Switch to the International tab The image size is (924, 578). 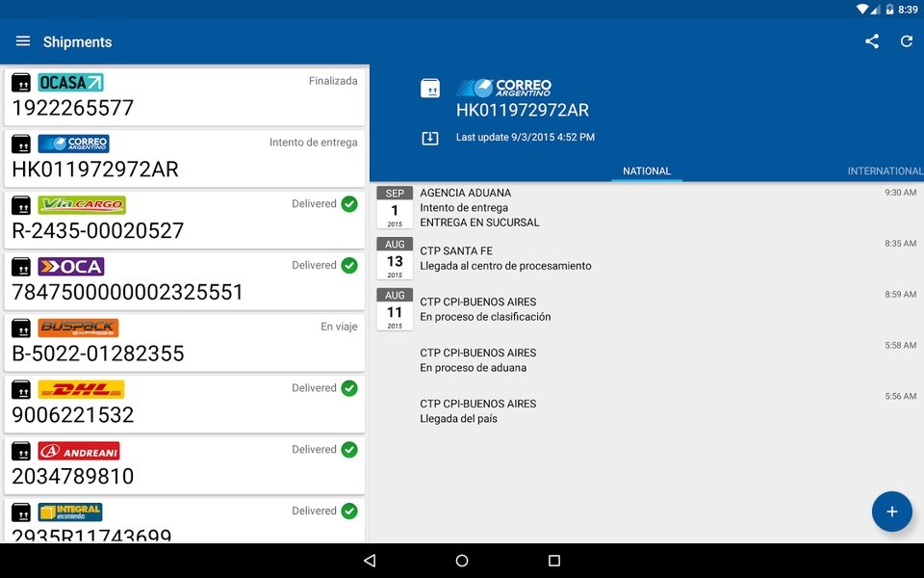pos(885,171)
